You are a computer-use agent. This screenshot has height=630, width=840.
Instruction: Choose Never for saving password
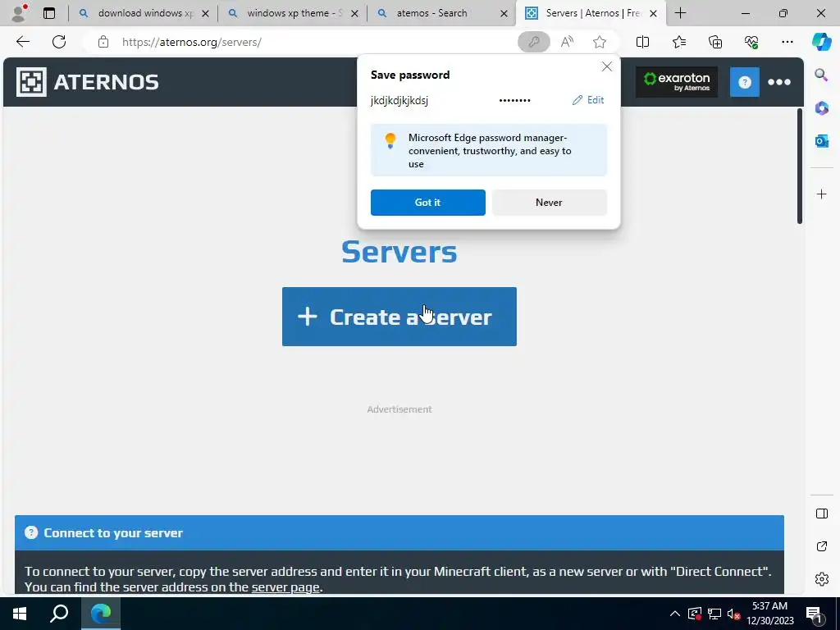click(549, 203)
